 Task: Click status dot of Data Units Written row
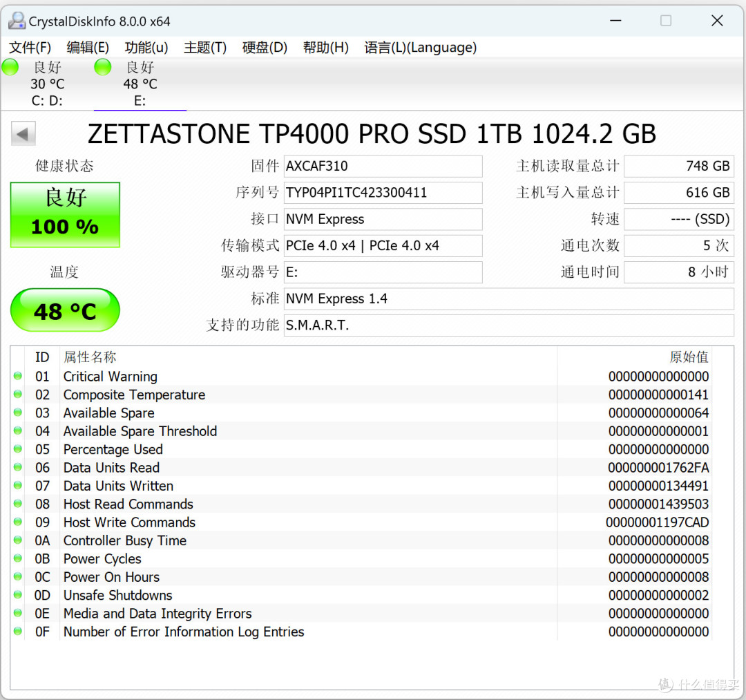pos(18,485)
